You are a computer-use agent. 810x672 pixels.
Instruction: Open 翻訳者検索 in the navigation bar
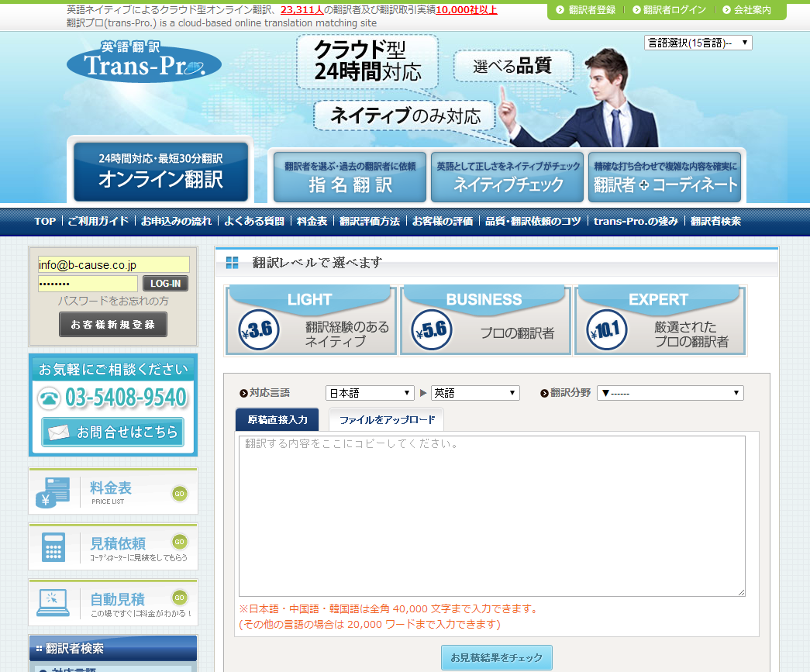point(715,222)
